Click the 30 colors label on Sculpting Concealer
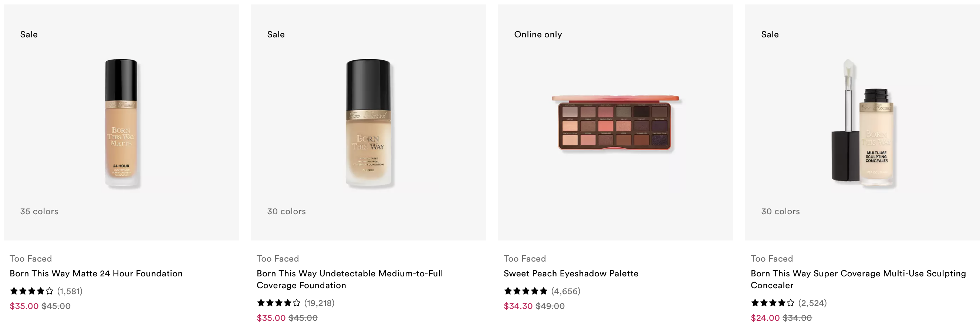980x333 pixels. (780, 211)
